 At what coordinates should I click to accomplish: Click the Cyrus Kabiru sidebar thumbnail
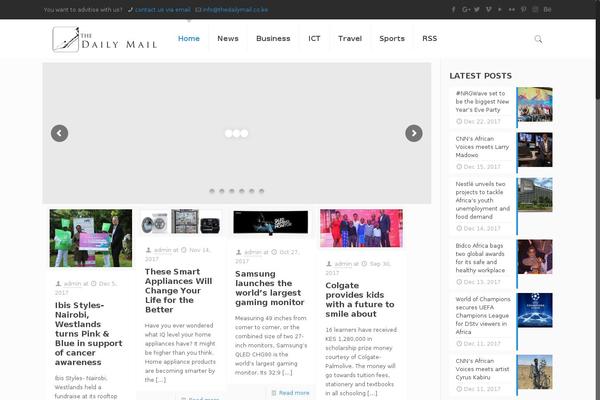click(535, 372)
